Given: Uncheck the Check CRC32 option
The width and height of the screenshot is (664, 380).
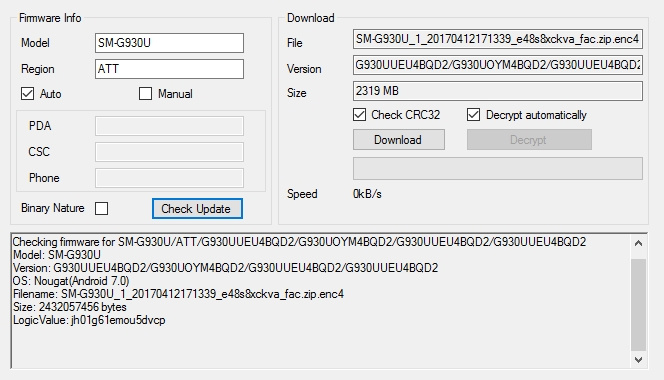Looking at the screenshot, I should pyautogui.click(x=360, y=114).
